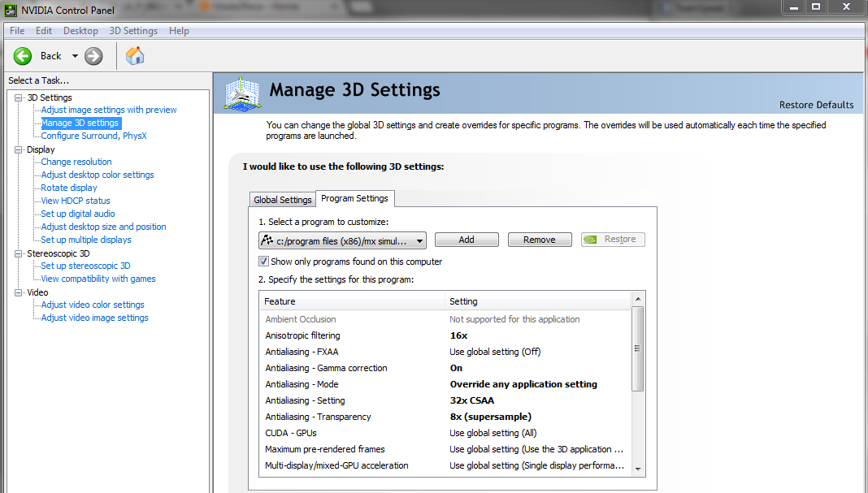868x493 pixels.
Task: Open the Help menu
Action: click(x=179, y=30)
